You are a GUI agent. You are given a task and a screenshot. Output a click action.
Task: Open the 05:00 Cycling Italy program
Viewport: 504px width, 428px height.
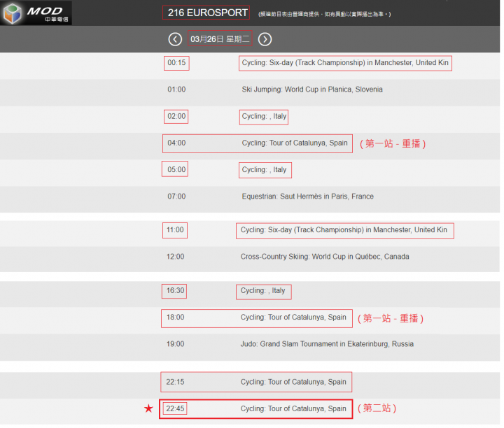click(264, 169)
